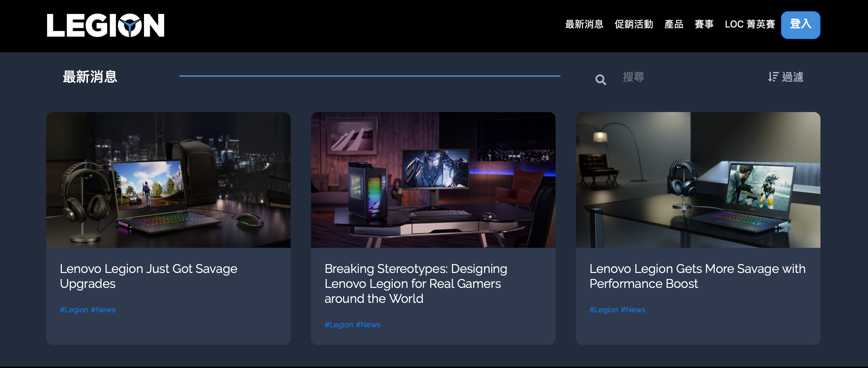
Task: Open the 最新消息 nav menu item
Action: pyautogui.click(x=584, y=24)
